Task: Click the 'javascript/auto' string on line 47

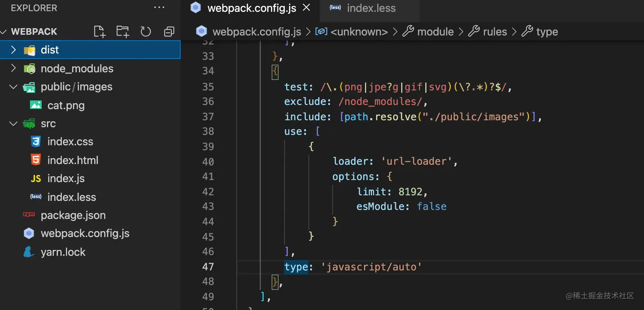Action: 371,267
